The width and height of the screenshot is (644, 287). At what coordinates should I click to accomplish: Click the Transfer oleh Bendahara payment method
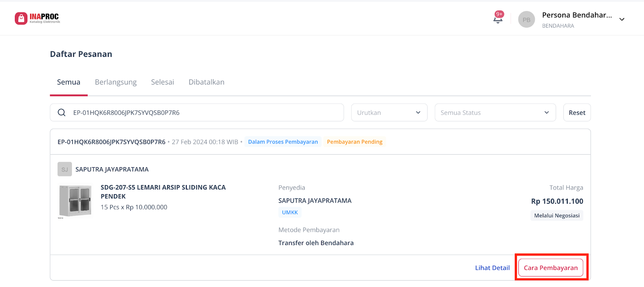click(x=316, y=243)
